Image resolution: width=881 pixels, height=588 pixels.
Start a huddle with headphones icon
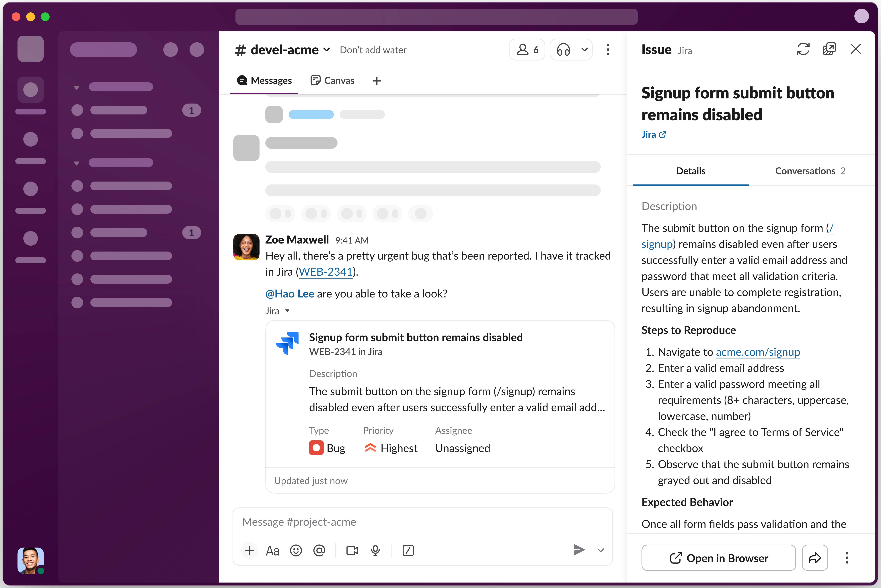[x=563, y=50]
